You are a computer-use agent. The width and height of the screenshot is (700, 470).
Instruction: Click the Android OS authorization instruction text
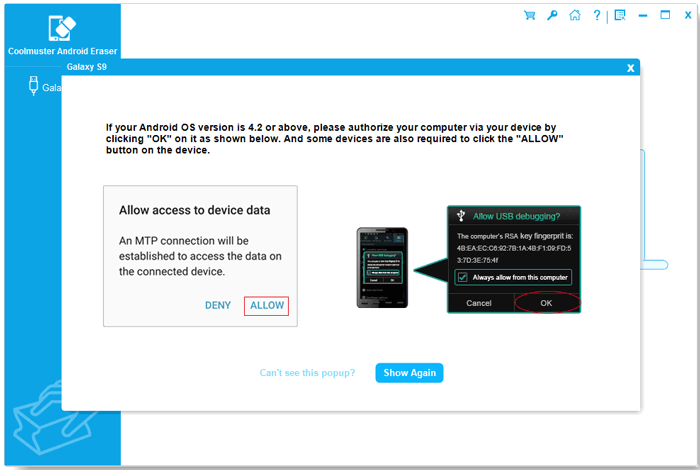(334, 139)
